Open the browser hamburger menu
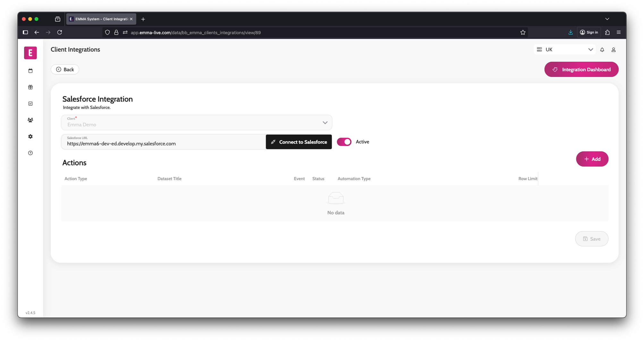The image size is (644, 341). coord(619,32)
